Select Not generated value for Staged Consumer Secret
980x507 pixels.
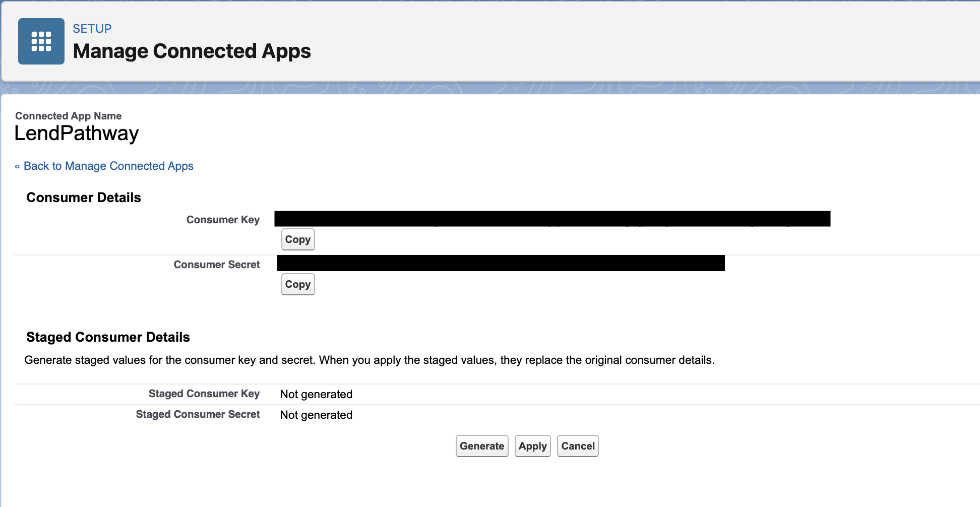316,415
